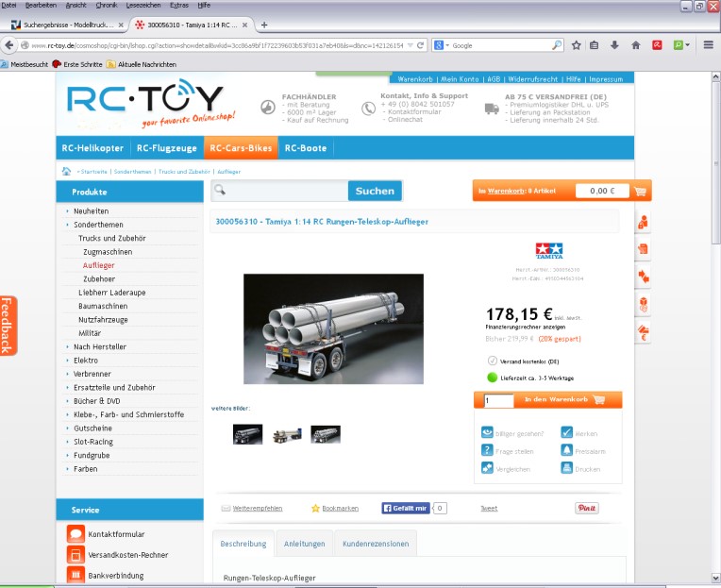Click the Vergleichen icon
This screenshot has width=721, height=588.
[487, 468]
